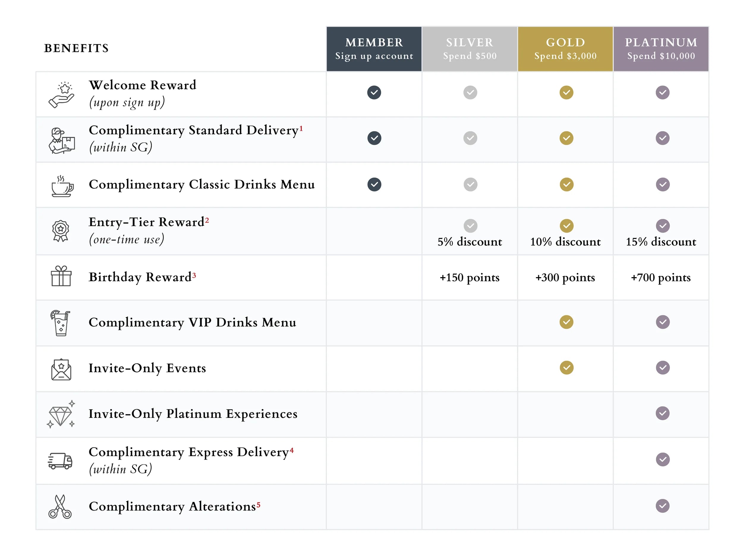This screenshot has height=560, width=743.
Task: Click the Invite-Only Events envelope icon
Action: [x=61, y=369]
